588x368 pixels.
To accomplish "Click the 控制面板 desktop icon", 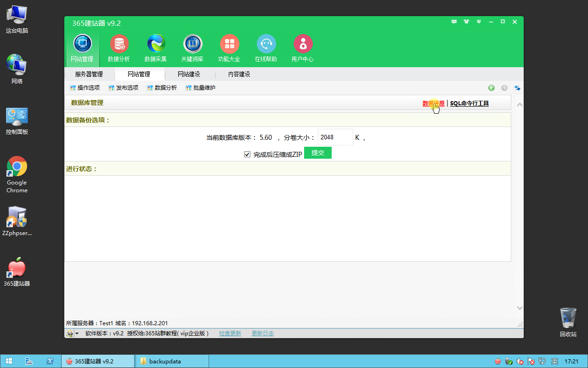I will [x=17, y=121].
